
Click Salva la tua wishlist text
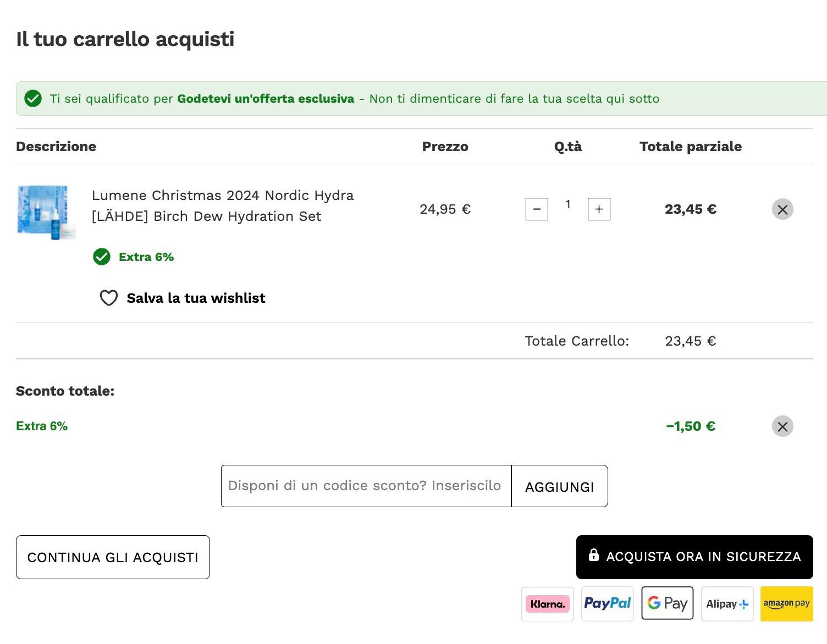196,298
